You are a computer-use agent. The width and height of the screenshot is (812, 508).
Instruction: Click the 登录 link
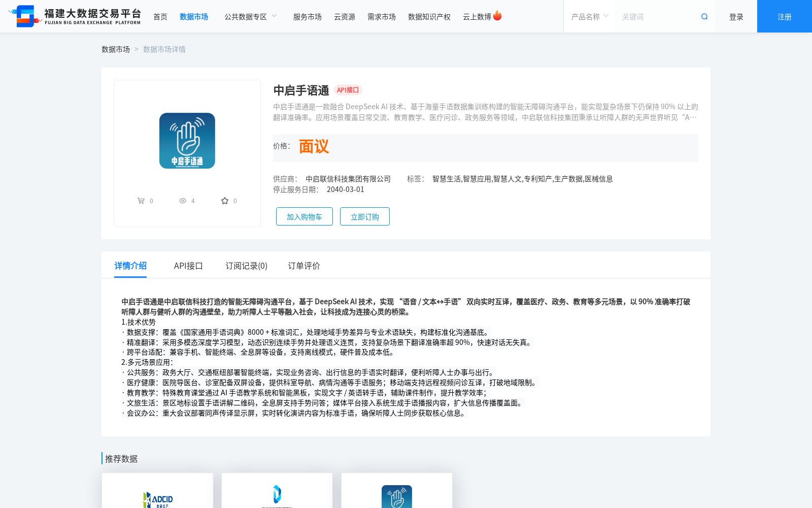click(736, 17)
